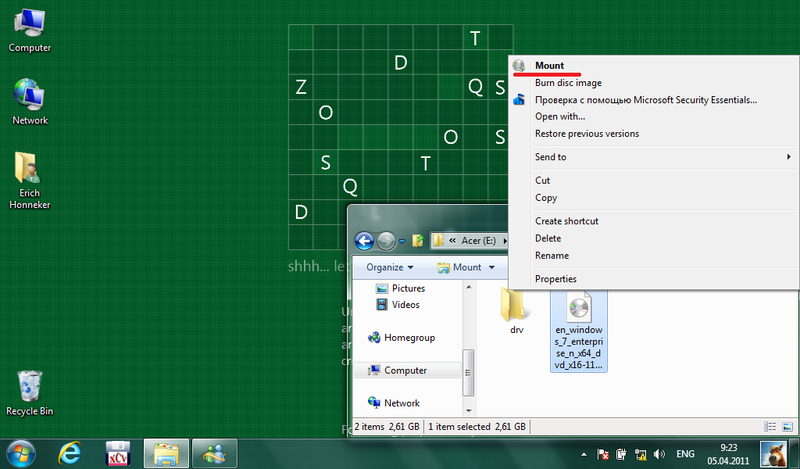Open Videos library in navigation pane

(398, 305)
